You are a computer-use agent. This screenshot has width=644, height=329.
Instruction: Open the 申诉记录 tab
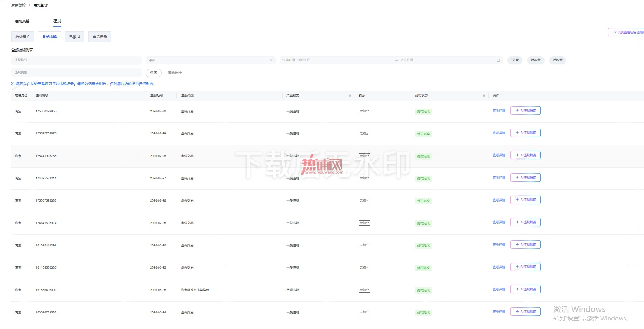(100, 37)
